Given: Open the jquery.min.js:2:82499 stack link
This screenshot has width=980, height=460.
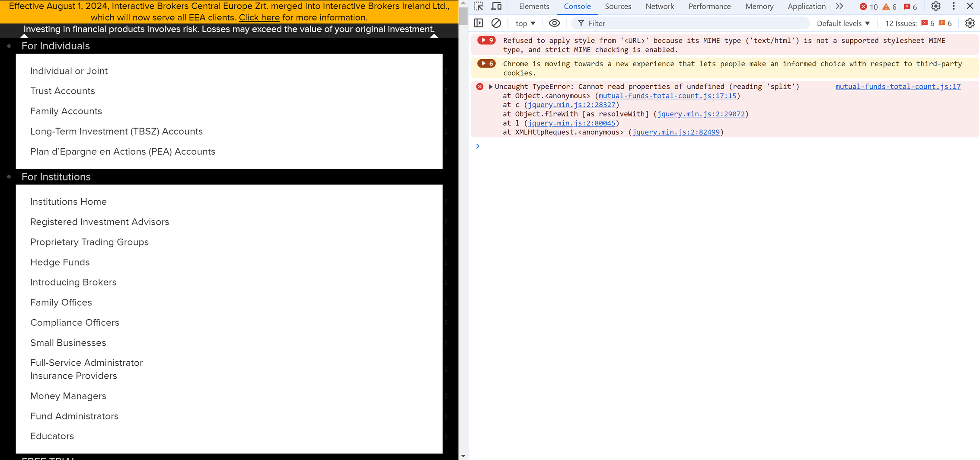Looking at the screenshot, I should [x=676, y=132].
